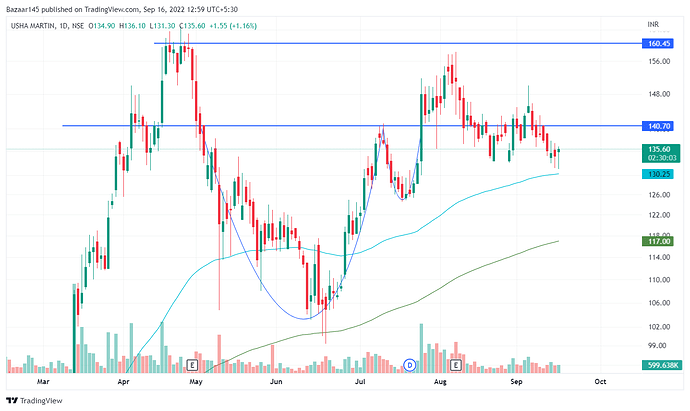690x411 pixels.
Task: Click the Apr label on time axis
Action: (124, 381)
